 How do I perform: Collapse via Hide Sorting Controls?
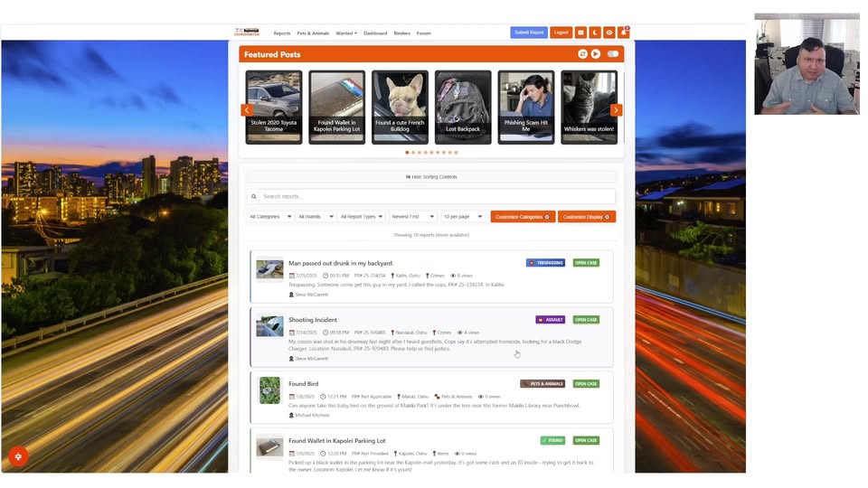coord(431,177)
